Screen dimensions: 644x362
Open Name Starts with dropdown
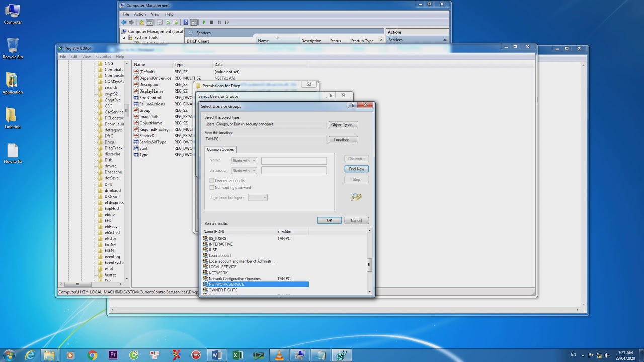[244, 161]
